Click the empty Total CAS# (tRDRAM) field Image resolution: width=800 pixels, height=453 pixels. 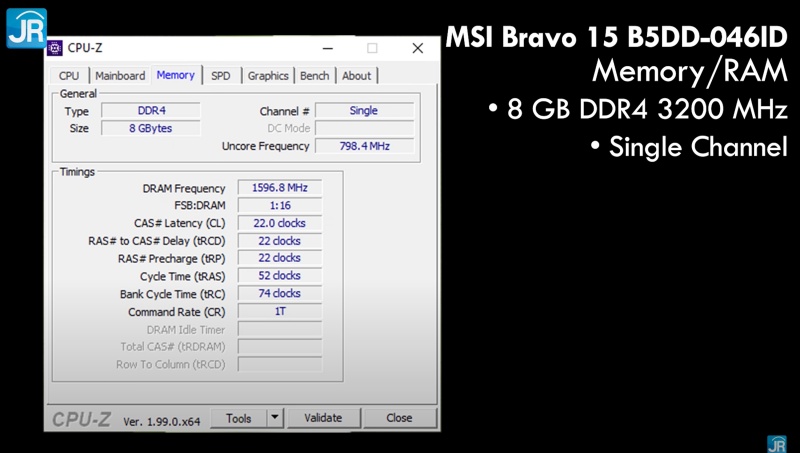pyautogui.click(x=280, y=347)
